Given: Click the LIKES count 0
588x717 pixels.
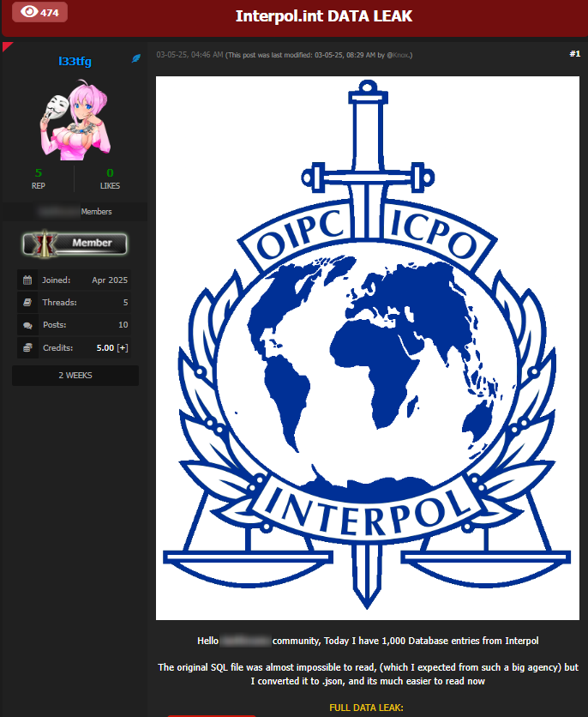Looking at the screenshot, I should click(x=110, y=173).
